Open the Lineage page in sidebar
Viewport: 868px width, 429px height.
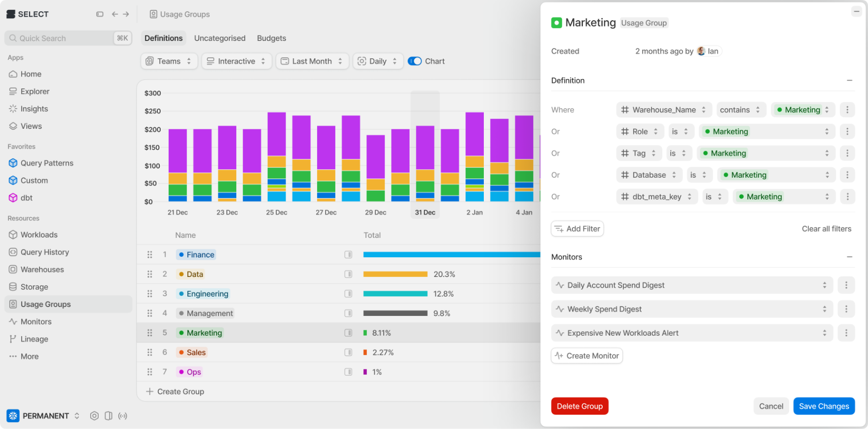(x=34, y=339)
